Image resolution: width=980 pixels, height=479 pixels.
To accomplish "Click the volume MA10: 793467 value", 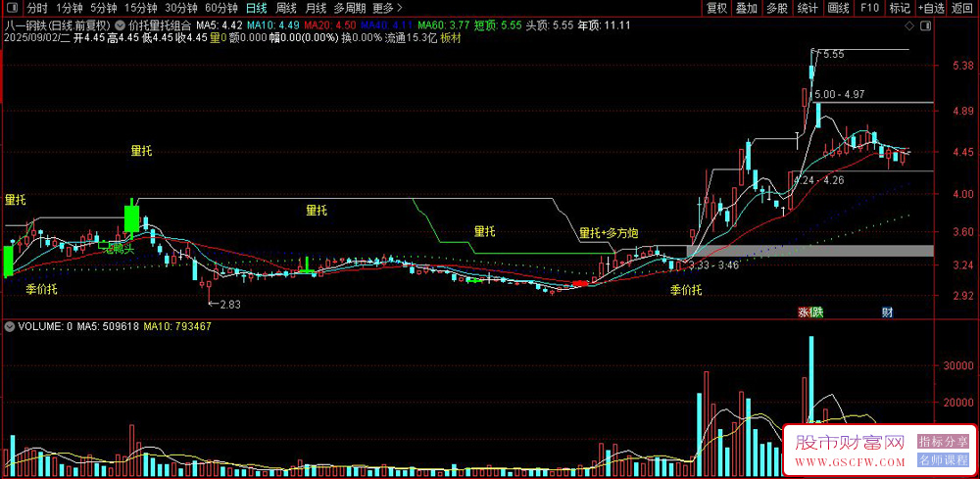I will pyautogui.click(x=177, y=326).
